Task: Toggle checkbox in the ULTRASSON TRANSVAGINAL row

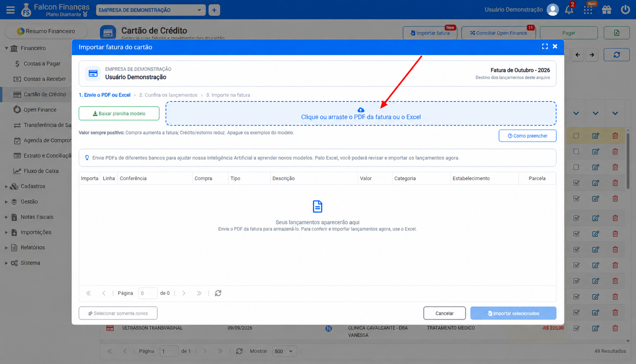Action: 576,328
